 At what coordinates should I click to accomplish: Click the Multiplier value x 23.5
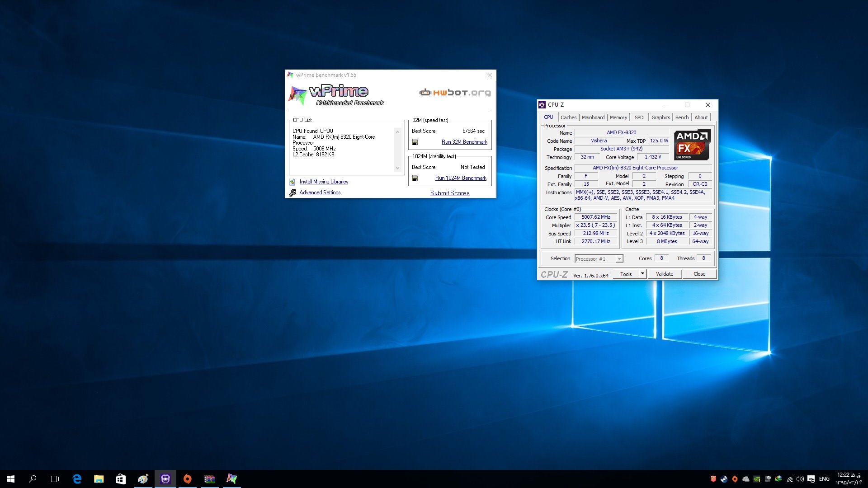[596, 225]
